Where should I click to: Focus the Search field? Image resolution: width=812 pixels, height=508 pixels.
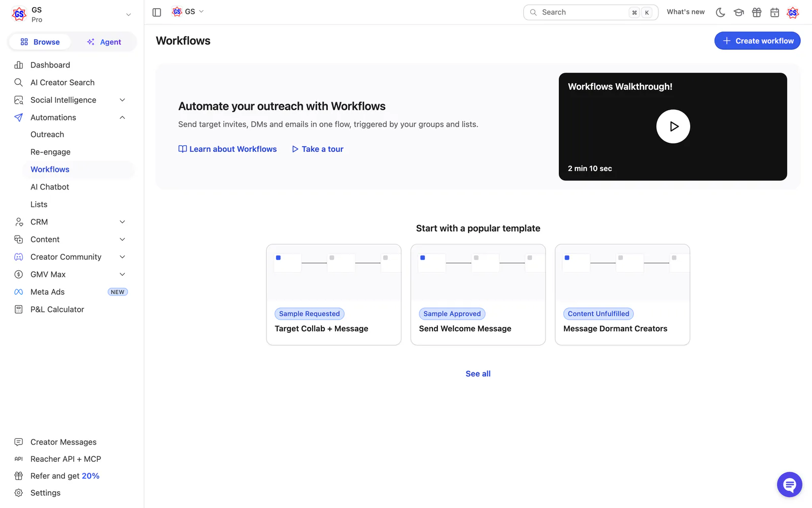(591, 12)
